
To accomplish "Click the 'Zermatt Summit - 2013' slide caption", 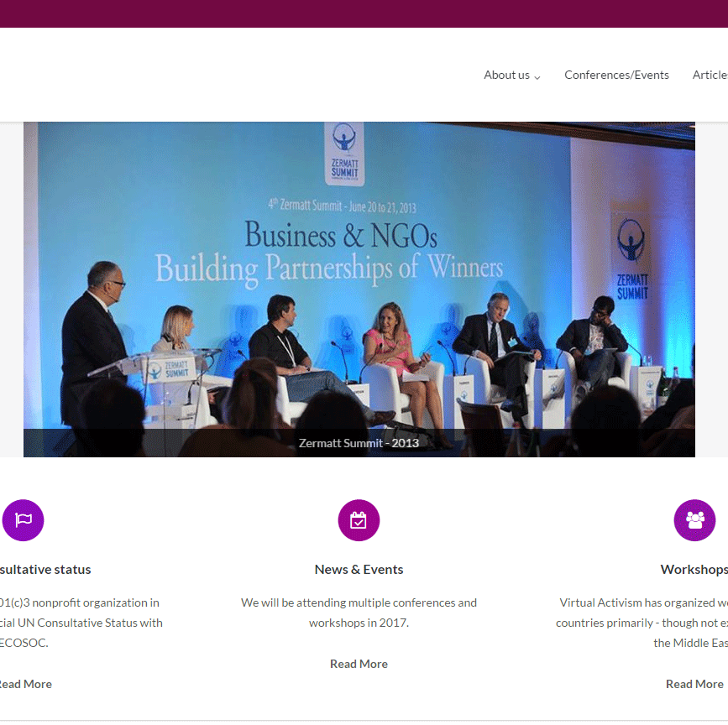I will pos(359,443).
